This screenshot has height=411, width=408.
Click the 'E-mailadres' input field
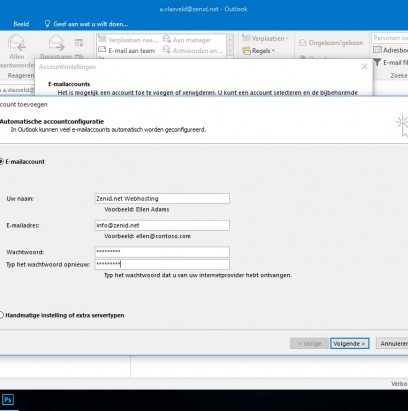pyautogui.click(x=162, y=225)
